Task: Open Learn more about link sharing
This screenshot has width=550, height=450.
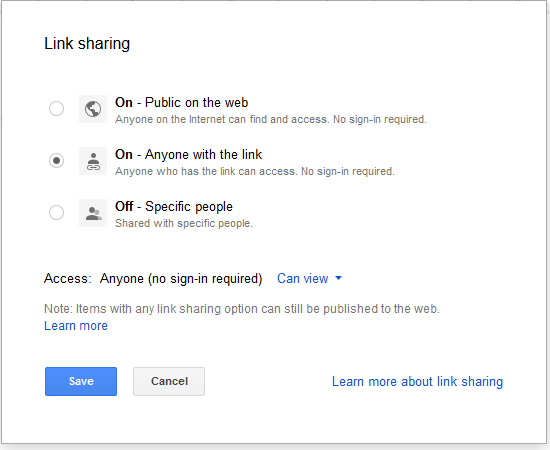Action: (x=417, y=382)
